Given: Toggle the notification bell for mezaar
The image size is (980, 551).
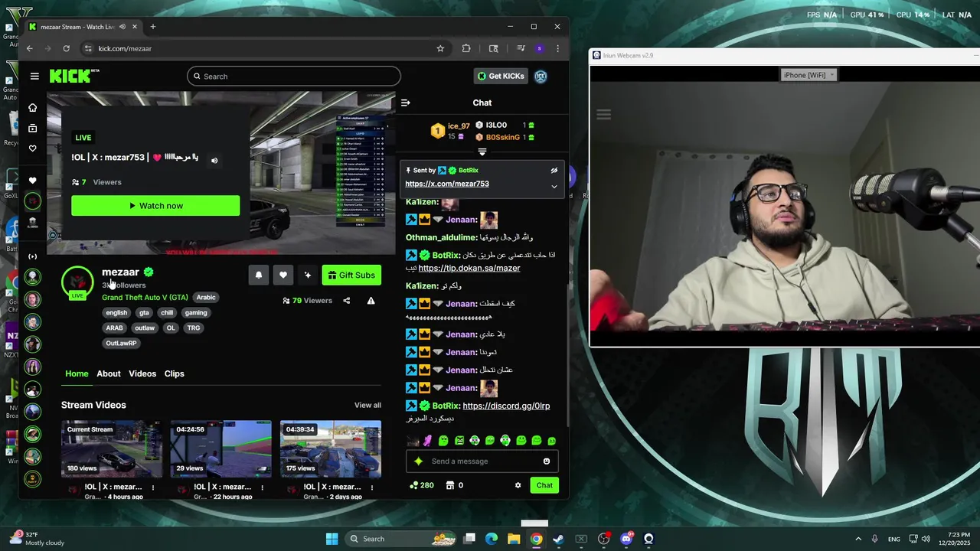Looking at the screenshot, I should 259,275.
